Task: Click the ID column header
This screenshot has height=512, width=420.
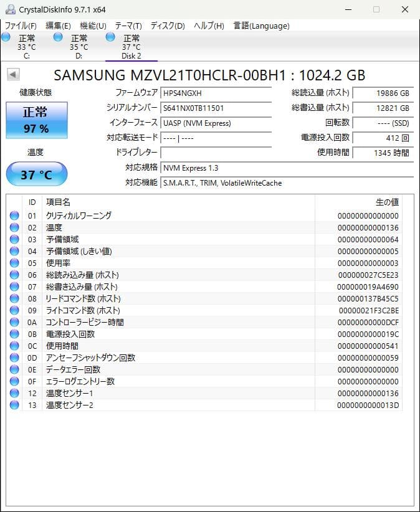Action: point(32,202)
